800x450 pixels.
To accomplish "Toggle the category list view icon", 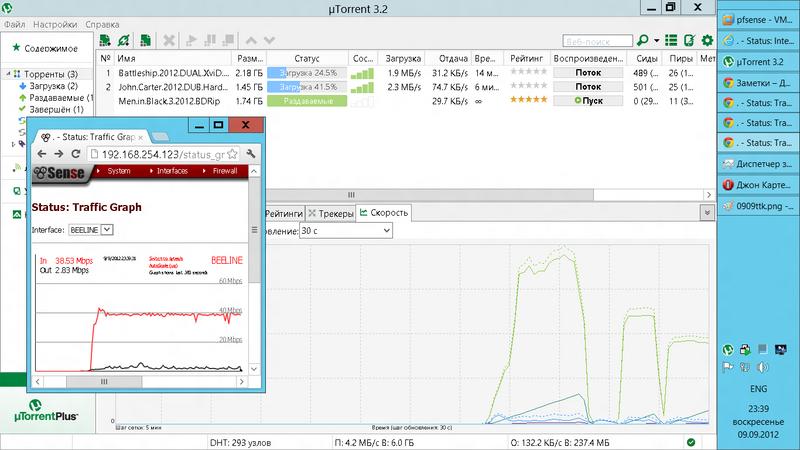I will coord(671,40).
